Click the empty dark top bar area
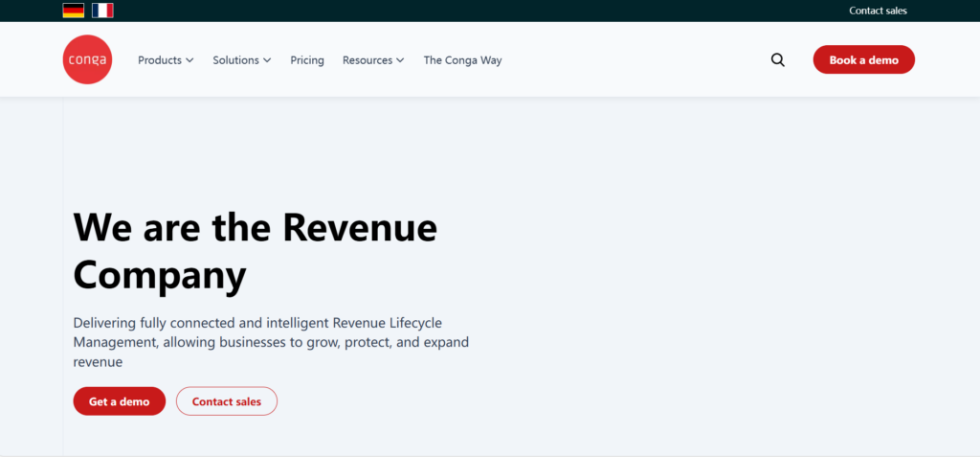Image resolution: width=980 pixels, height=457 pixels. [x=479, y=11]
